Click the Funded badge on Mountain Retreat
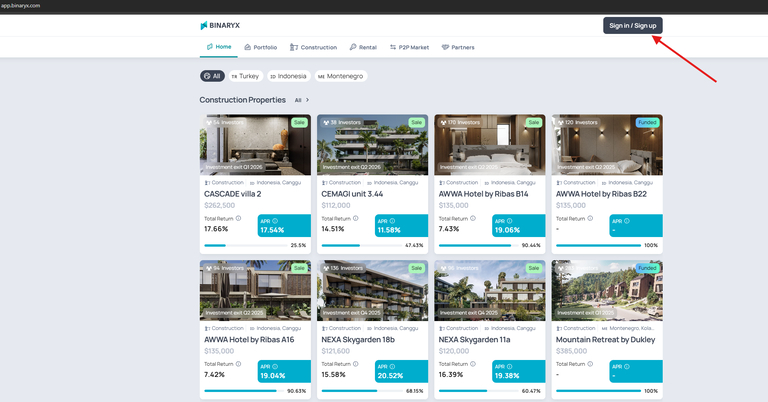This screenshot has height=402, width=768. pyautogui.click(x=647, y=268)
